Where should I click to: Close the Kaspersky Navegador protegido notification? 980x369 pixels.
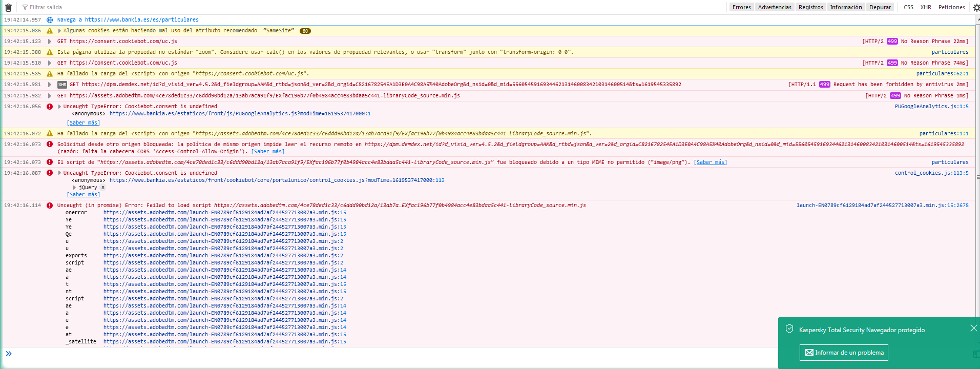coord(973,328)
